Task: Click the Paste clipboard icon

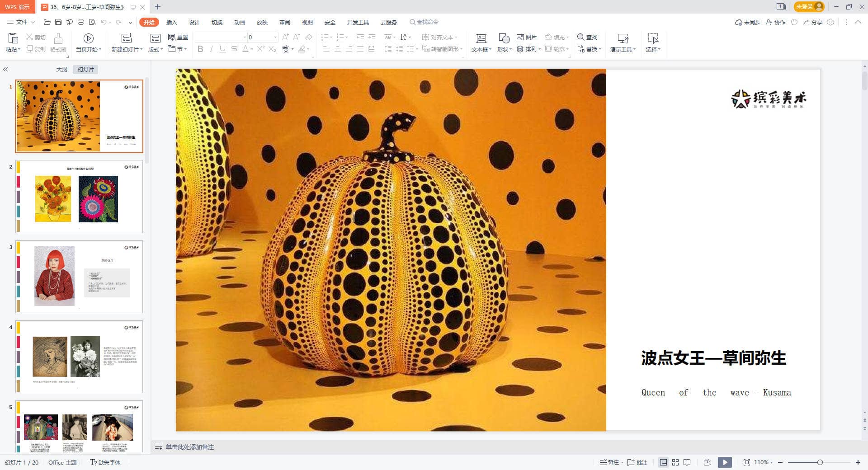Action: 13,38
